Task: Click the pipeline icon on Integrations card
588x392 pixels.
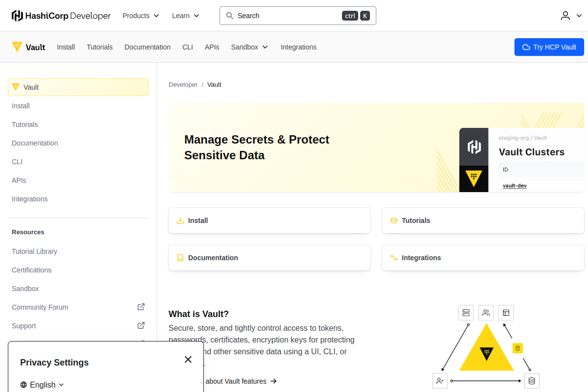Action: coord(394,258)
